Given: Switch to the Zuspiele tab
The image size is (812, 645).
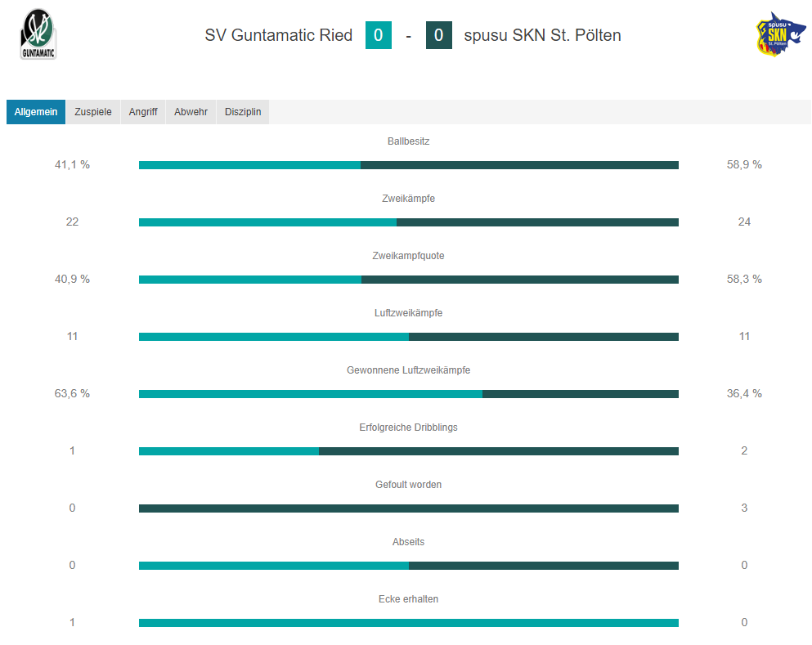Looking at the screenshot, I should tap(93, 112).
